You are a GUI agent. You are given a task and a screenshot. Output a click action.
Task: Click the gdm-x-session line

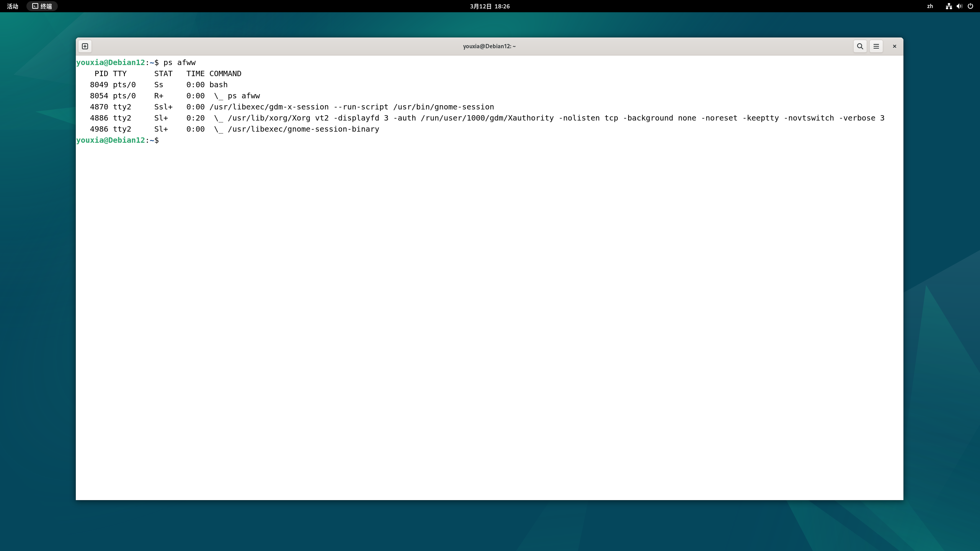pyautogui.click(x=268, y=107)
